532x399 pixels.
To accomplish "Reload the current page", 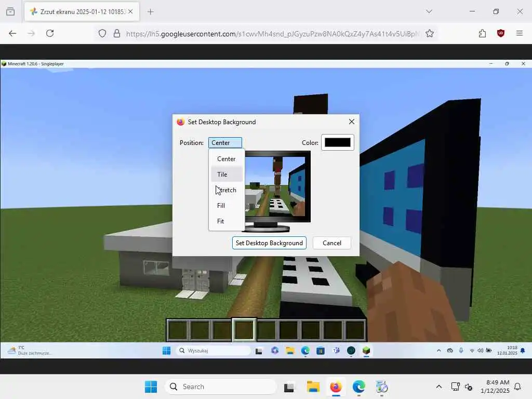I will point(50,33).
